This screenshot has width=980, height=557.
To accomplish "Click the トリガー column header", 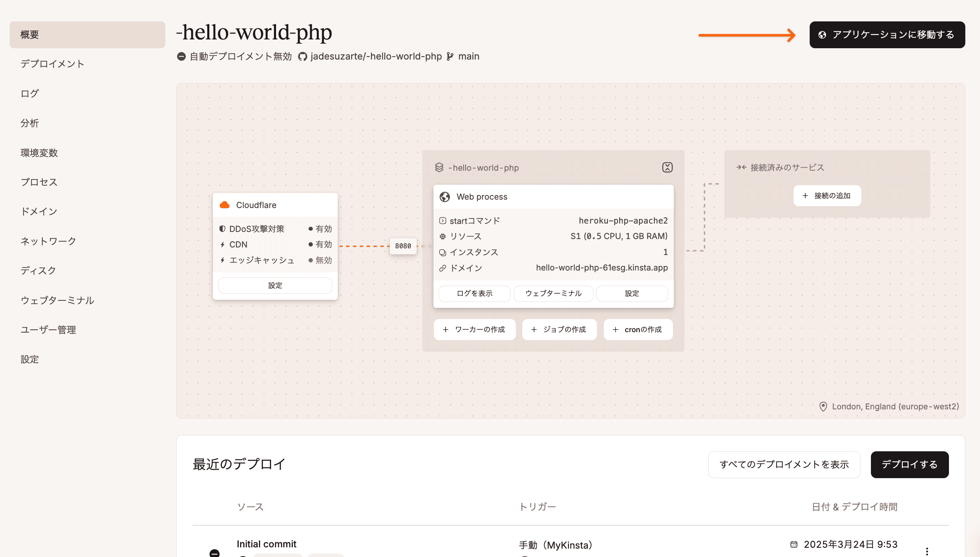I will tap(537, 507).
